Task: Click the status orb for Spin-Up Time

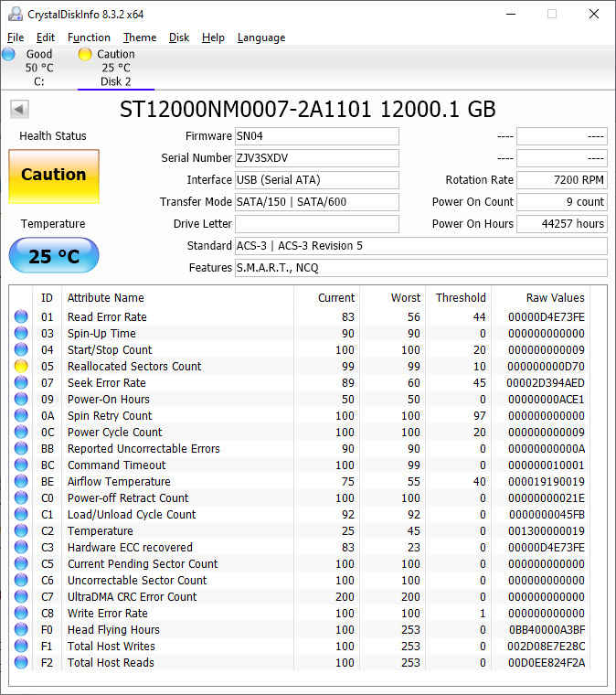Action: pyautogui.click(x=21, y=333)
